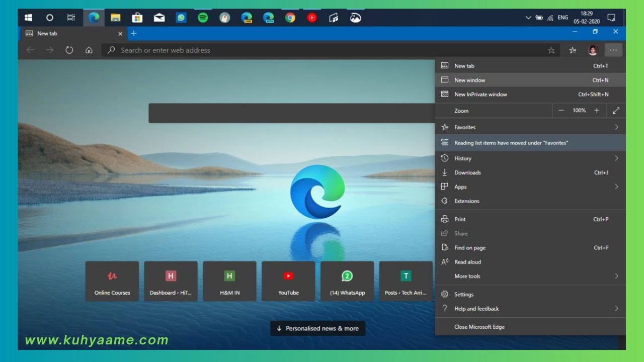The height and width of the screenshot is (362, 644).
Task: Increase zoom with the plus button
Action: point(597,111)
